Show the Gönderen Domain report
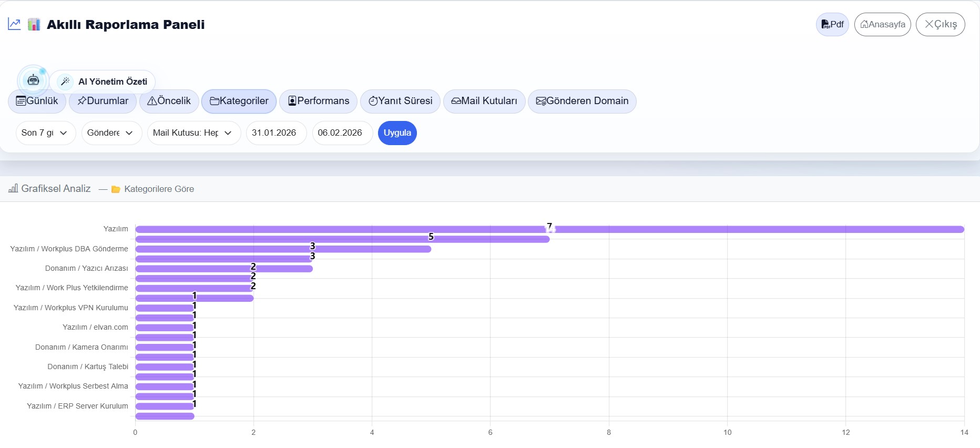 581,101
